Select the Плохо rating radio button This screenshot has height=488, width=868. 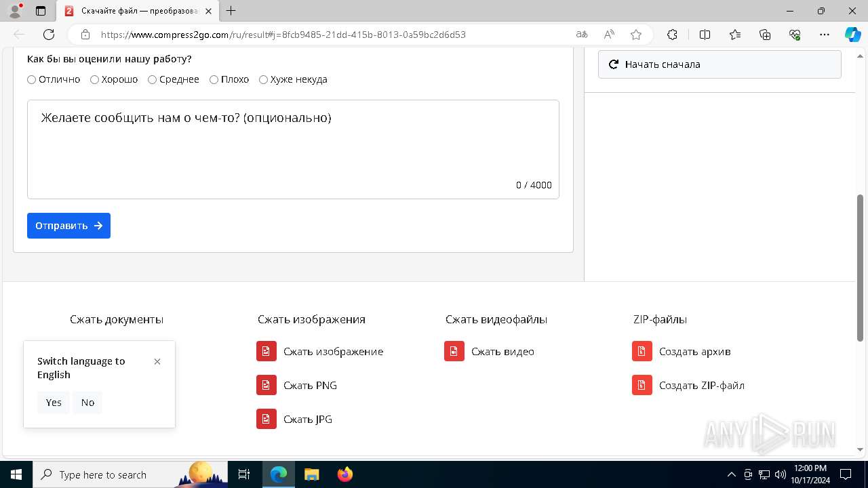214,79
